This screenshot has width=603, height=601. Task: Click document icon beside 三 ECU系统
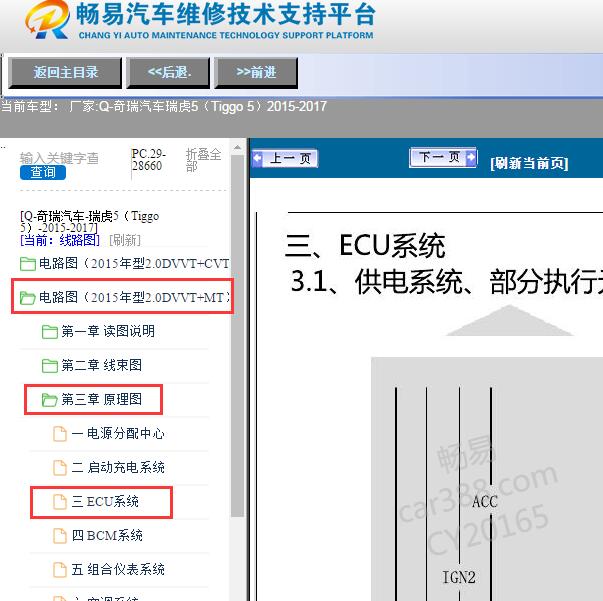pos(60,502)
